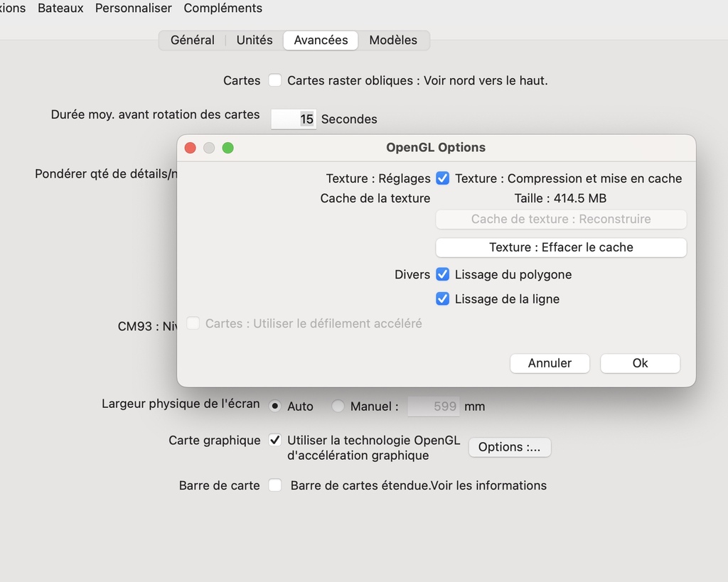Confirm OpenGL Options with Ok
The image size is (728, 582).
(x=640, y=363)
